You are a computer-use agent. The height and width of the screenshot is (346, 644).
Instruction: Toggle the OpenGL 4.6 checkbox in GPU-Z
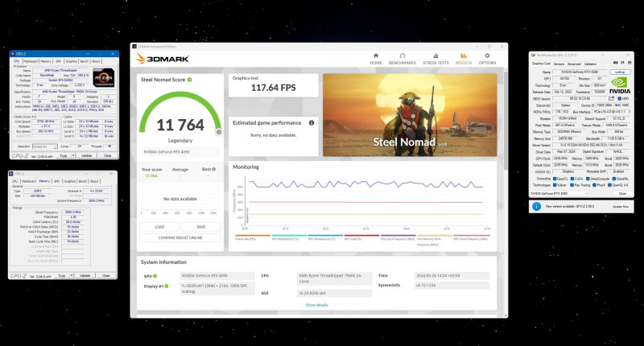click(x=609, y=185)
